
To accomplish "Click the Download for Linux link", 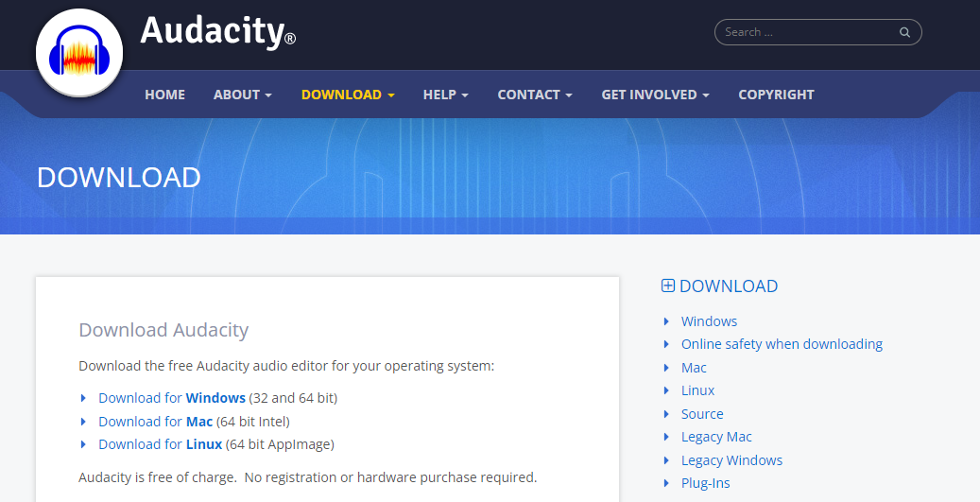I will click(161, 444).
